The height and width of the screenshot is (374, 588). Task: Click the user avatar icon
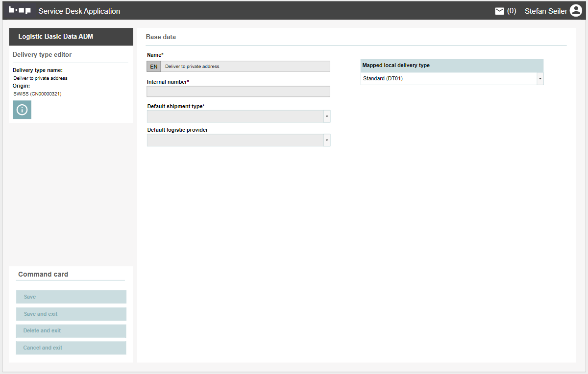click(576, 11)
